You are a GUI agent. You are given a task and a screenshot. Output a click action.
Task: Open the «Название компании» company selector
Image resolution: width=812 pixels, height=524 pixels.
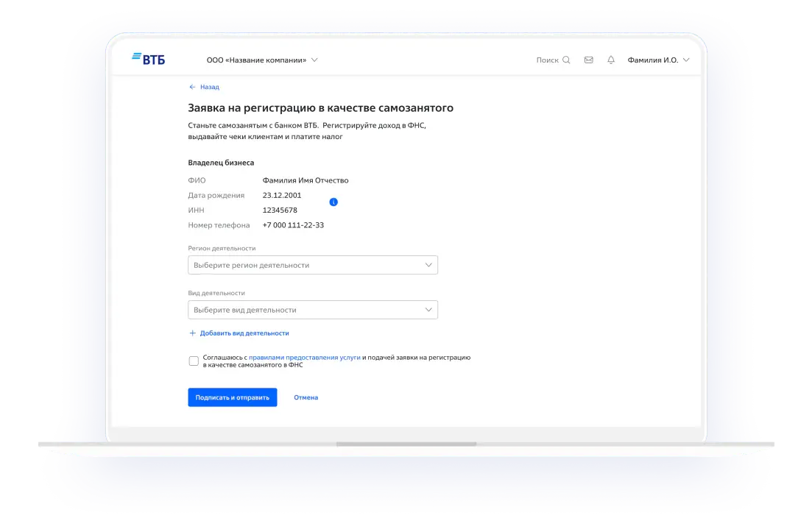pos(261,60)
